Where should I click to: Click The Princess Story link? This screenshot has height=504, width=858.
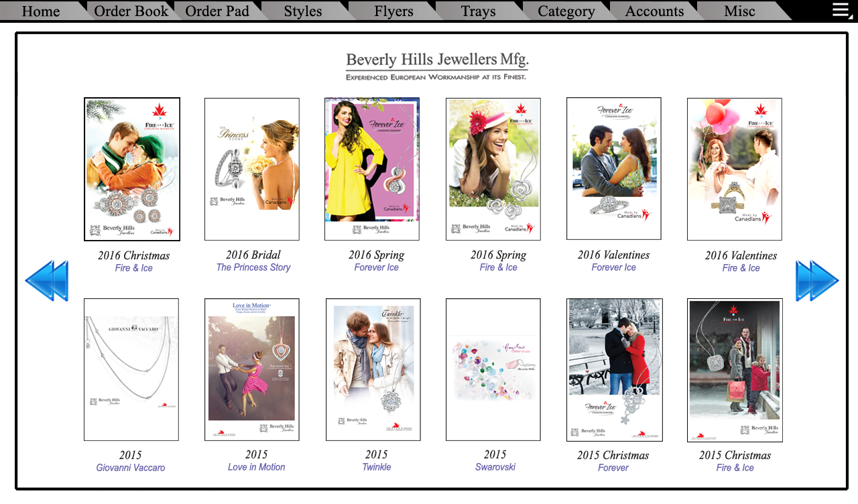253,267
